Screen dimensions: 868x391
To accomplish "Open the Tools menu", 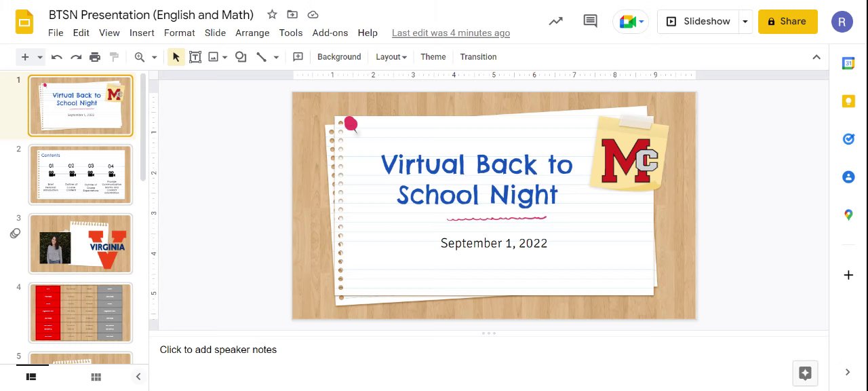I will tap(291, 33).
